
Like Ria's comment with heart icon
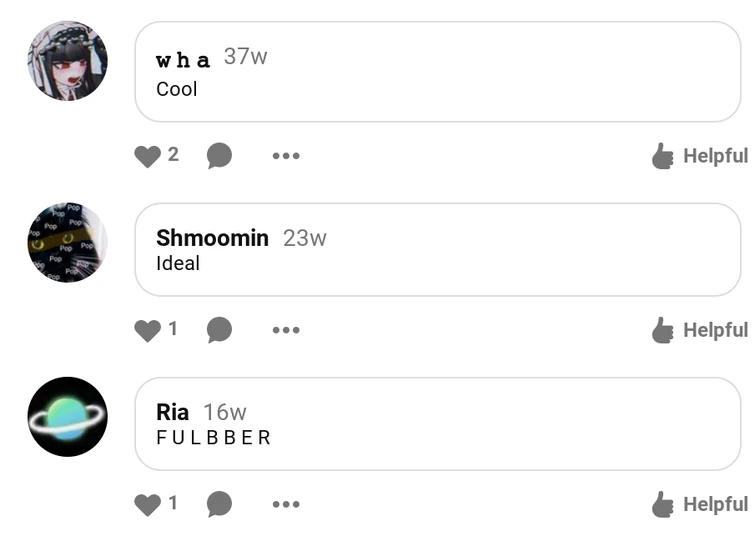click(x=147, y=505)
